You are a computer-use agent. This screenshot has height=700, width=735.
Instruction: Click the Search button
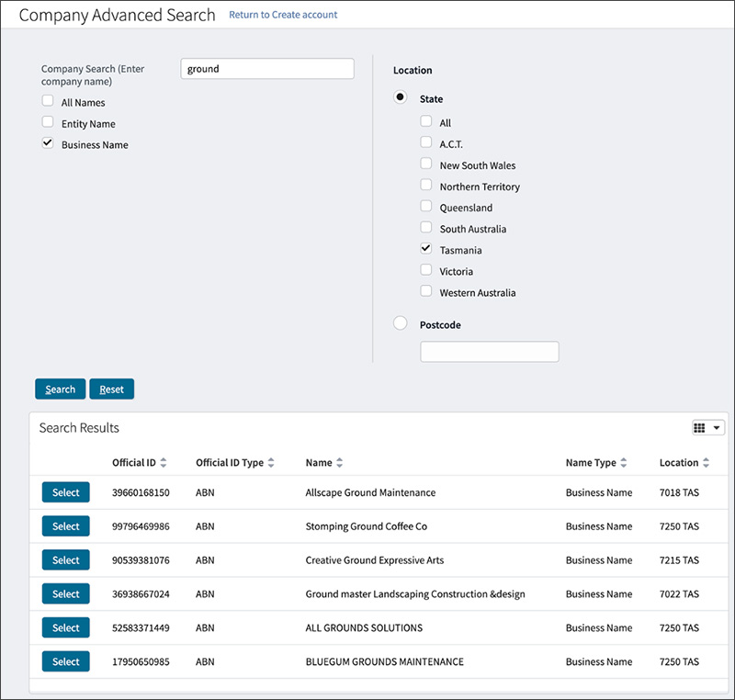pos(60,390)
